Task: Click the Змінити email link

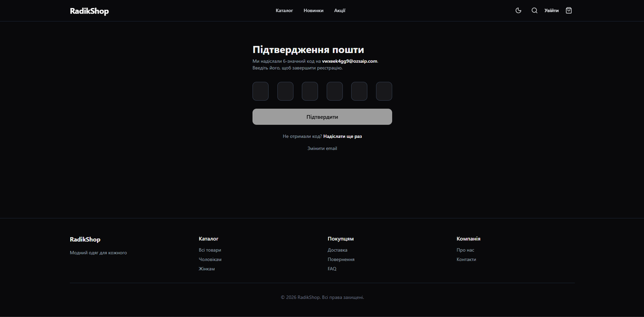Action: click(323, 149)
